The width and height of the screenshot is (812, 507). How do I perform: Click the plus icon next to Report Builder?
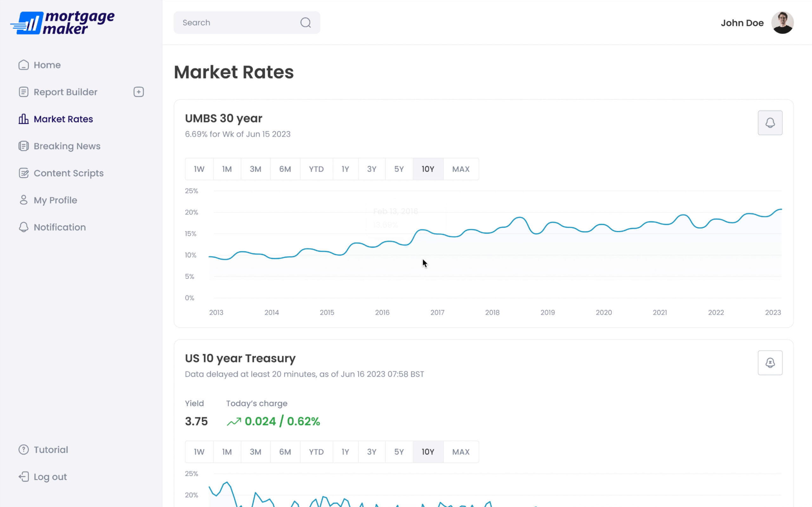point(139,92)
